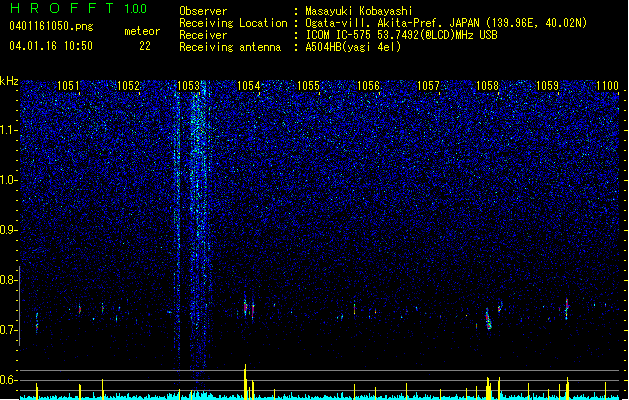Viewport: 629px width, 400px height.
Task: Click time marker 1051
Action: [68, 86]
